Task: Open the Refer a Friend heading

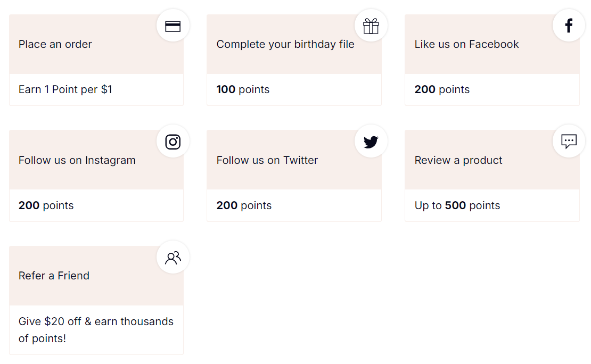Action: pyautogui.click(x=54, y=276)
